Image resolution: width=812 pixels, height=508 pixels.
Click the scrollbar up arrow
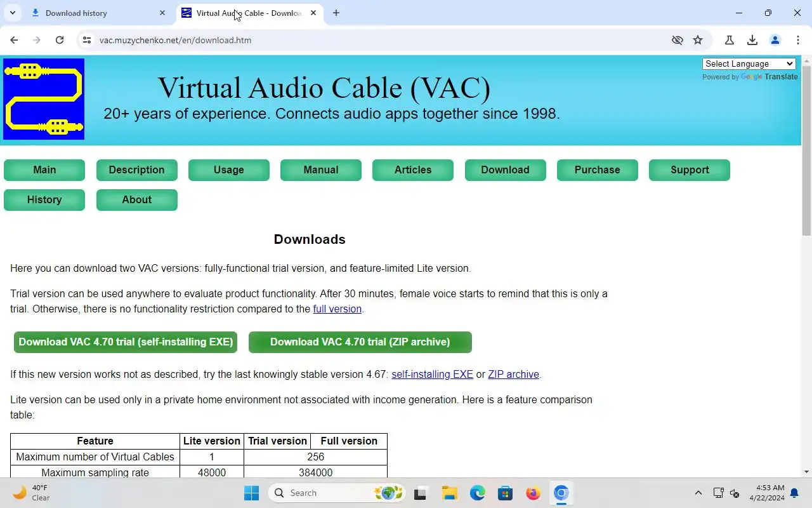(807, 60)
